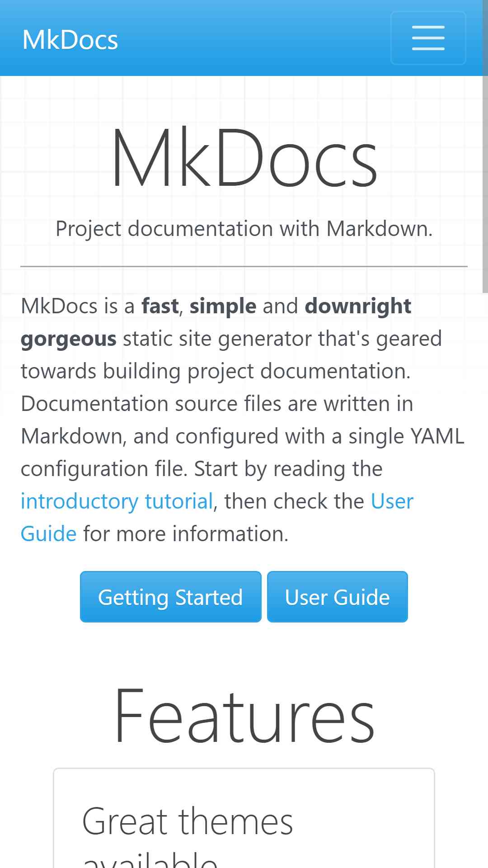Screen dimensions: 488x868
Task: Click the blue User Guide button
Action: [x=337, y=597]
